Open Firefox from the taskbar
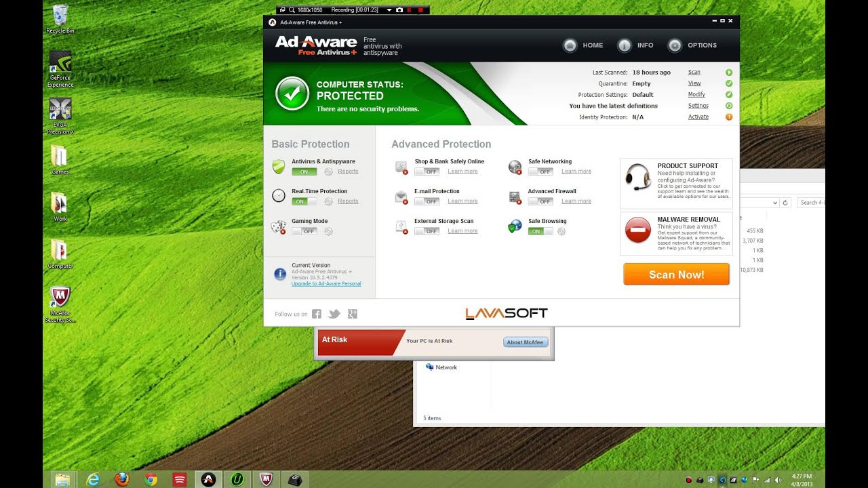The height and width of the screenshot is (488, 868). [122, 479]
